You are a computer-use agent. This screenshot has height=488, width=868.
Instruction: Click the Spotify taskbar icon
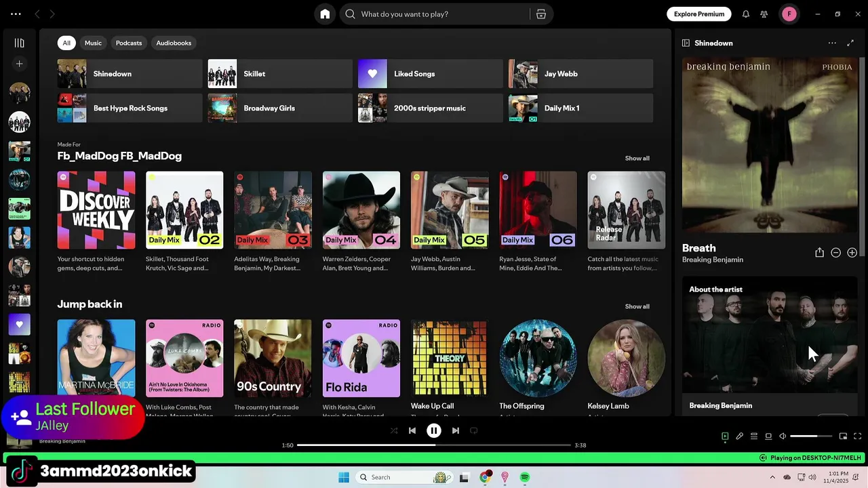tap(525, 477)
